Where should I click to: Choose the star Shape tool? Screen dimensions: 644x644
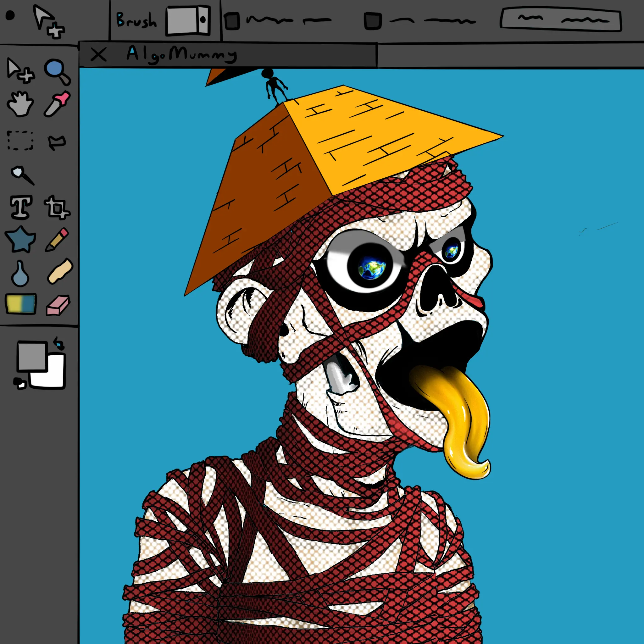(21, 239)
